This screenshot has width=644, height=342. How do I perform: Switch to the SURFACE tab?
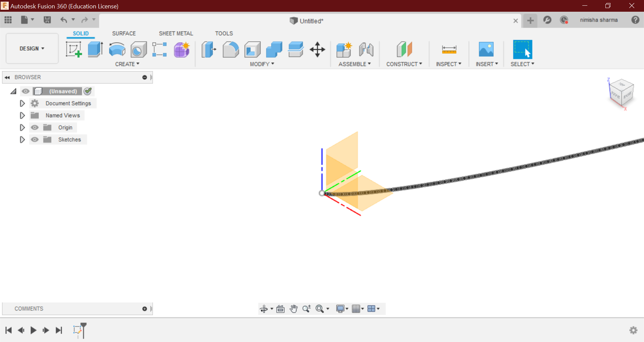(x=124, y=34)
